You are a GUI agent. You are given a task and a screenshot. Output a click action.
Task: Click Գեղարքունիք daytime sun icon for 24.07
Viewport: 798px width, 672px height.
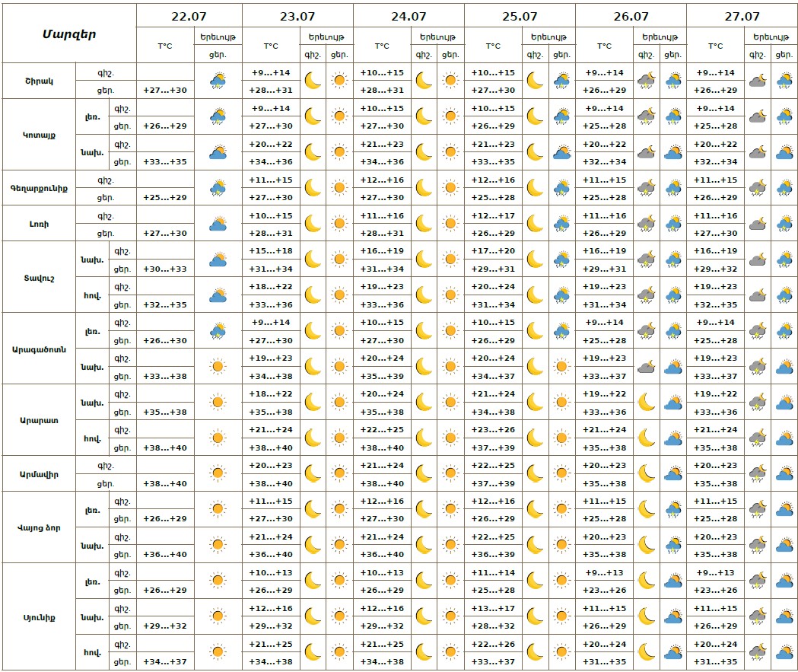pos(450,188)
